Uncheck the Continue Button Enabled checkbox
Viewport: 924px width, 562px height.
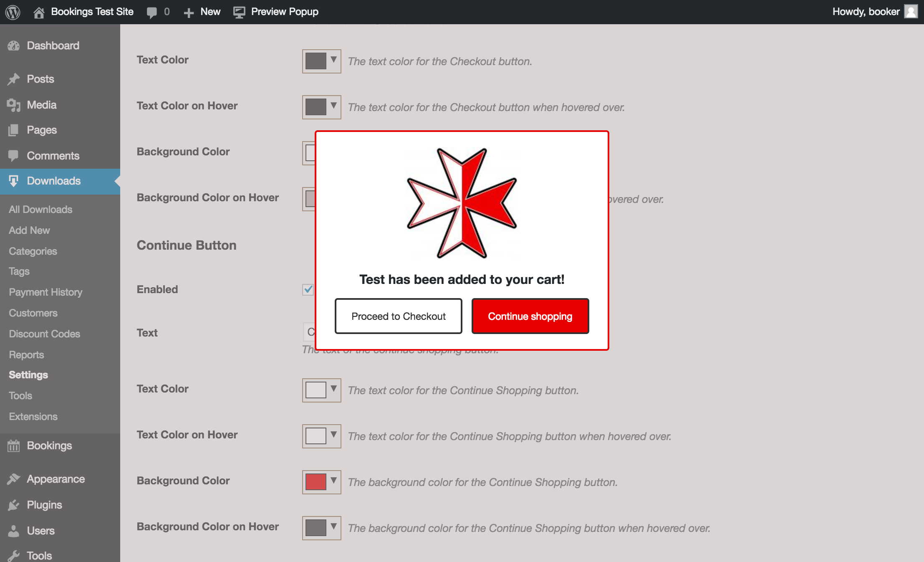308,289
